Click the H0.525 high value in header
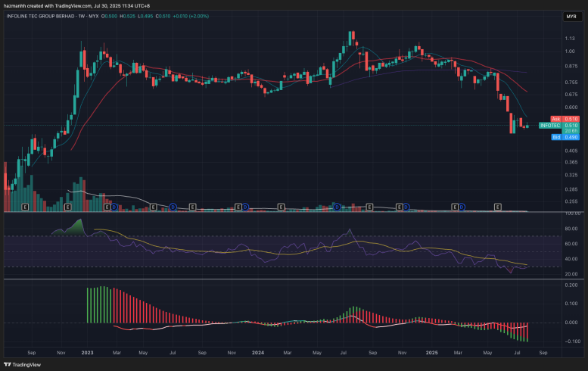 tap(127, 17)
